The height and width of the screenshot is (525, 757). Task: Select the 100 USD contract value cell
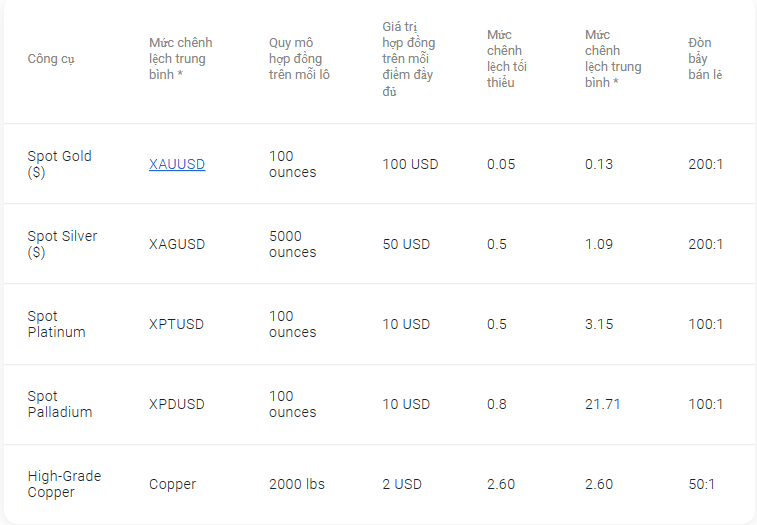coord(410,164)
